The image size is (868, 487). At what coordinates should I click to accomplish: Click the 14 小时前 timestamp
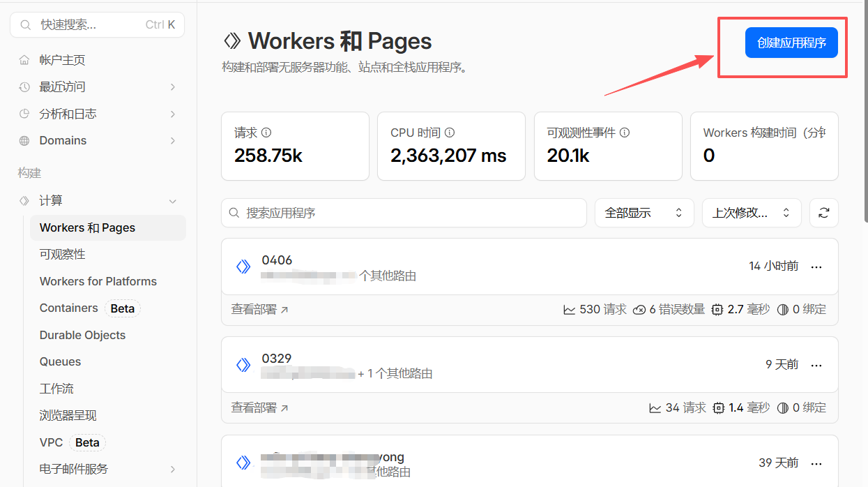pos(774,267)
